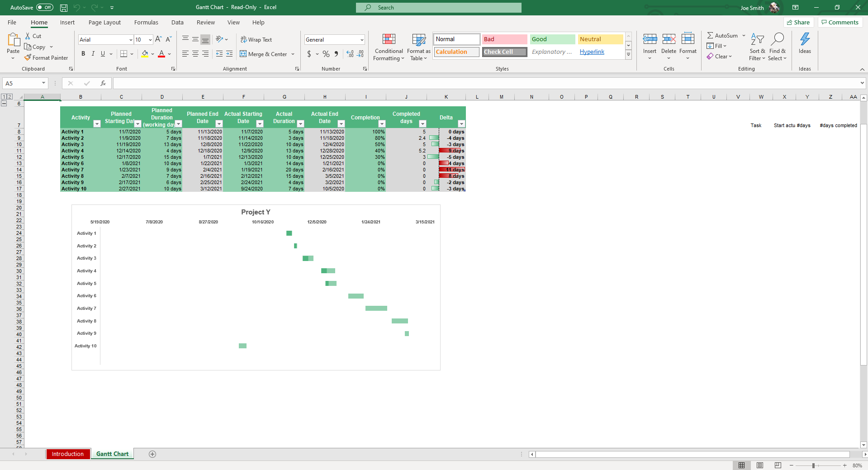Apply Merge & Center to selection
The height and width of the screenshot is (470, 868).
tap(264, 54)
